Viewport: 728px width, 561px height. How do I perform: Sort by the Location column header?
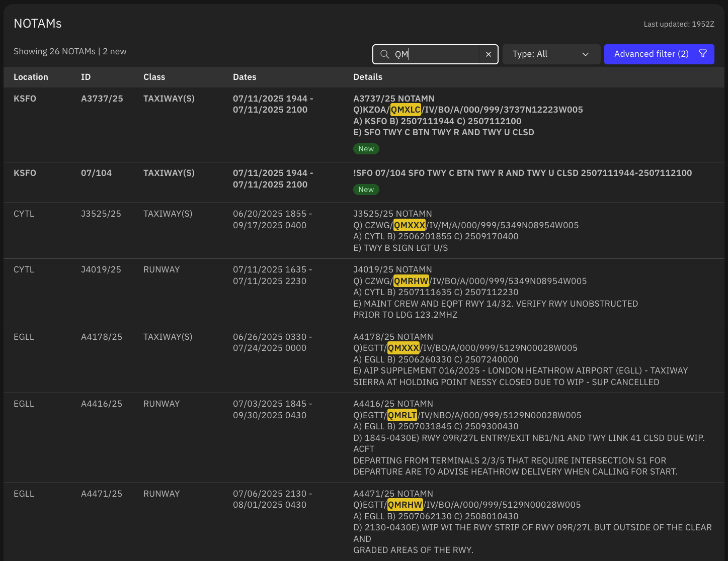31,77
